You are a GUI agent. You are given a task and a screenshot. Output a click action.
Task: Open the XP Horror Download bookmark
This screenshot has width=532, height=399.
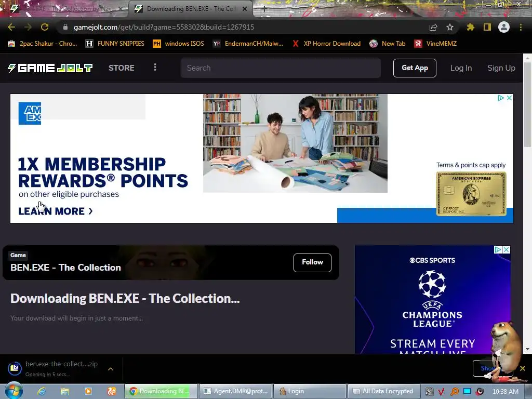326,44
